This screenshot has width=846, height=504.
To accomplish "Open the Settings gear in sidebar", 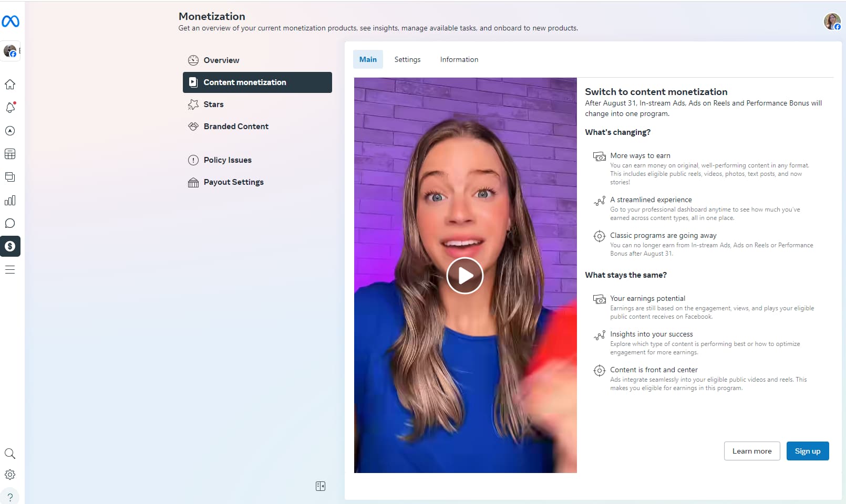I will pos(10,475).
